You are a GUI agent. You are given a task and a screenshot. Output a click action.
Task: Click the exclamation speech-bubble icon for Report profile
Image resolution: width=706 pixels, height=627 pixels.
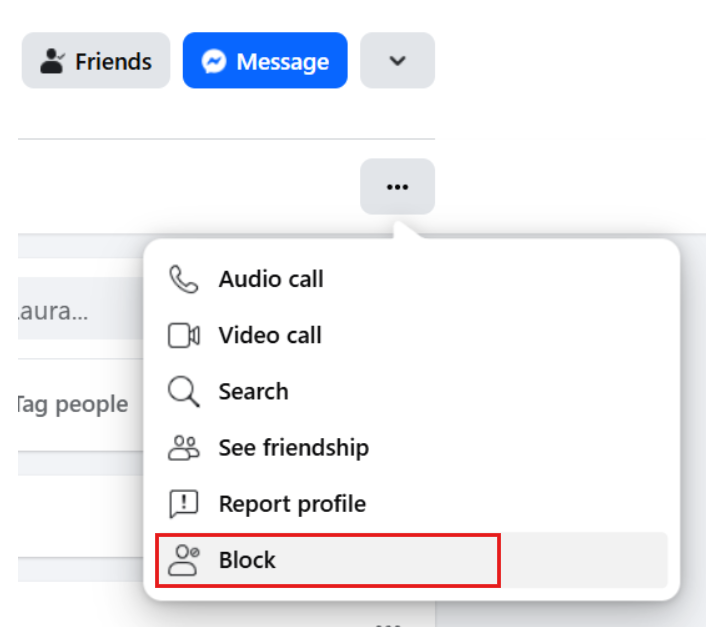184,504
